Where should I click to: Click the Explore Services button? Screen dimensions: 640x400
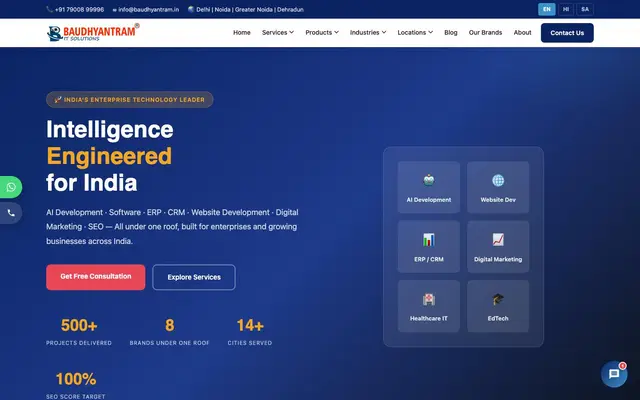[194, 277]
